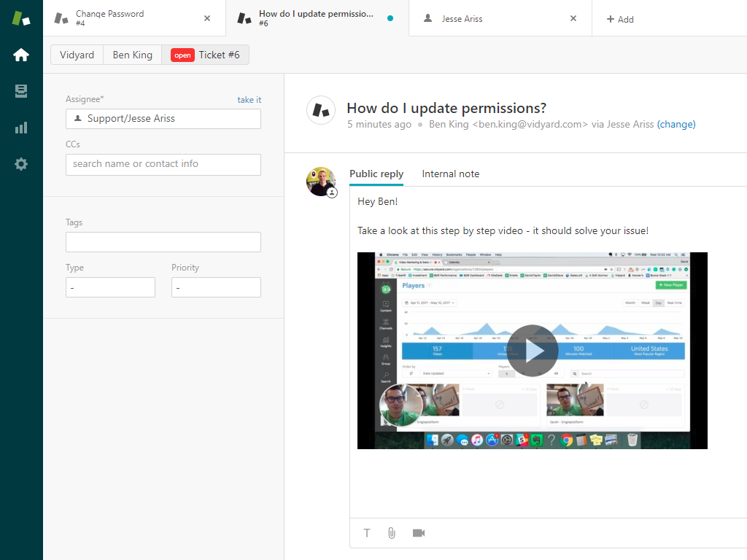
Task: Insert video with camera icon
Action: point(419,533)
